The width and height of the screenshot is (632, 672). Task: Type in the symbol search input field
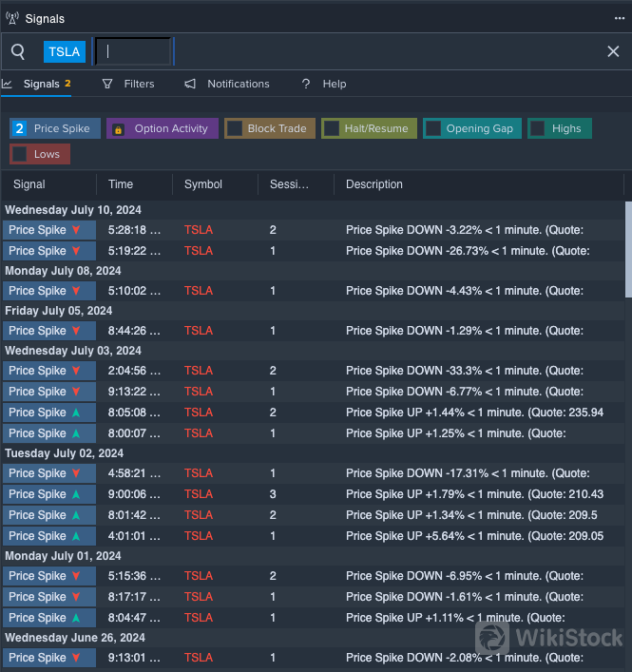(x=133, y=51)
